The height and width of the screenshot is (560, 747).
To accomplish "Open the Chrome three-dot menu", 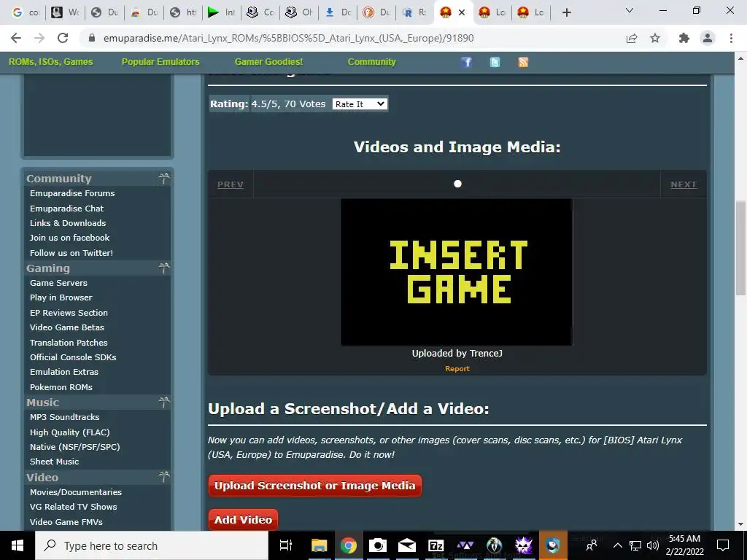I will (x=731, y=38).
